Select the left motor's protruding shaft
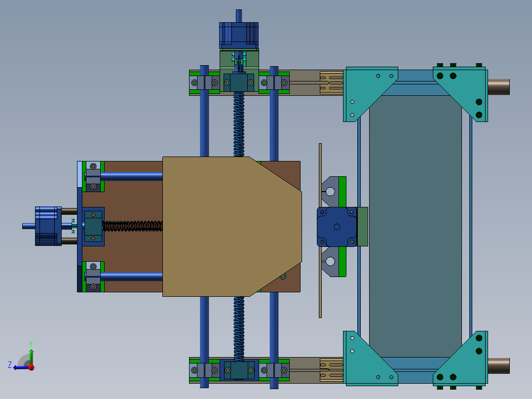The image size is (532, 399). click(29, 226)
